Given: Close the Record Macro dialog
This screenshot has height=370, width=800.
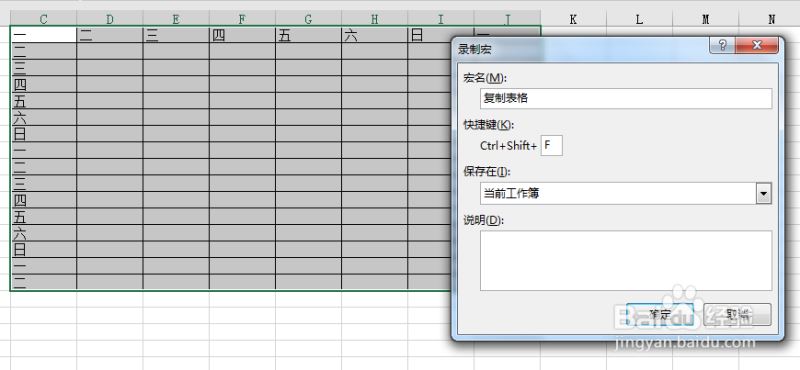Looking at the screenshot, I should tap(757, 45).
